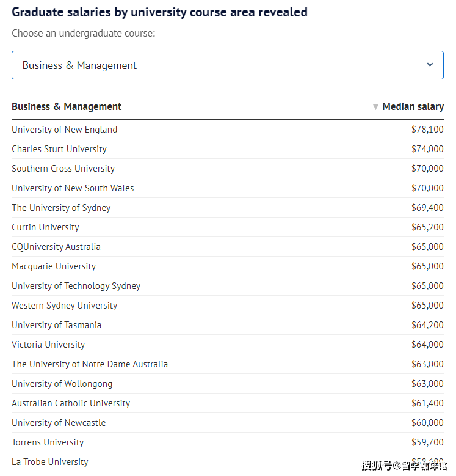Image resolution: width=456 pixels, height=476 pixels.
Task: Click the $74,000 salary value
Action: pos(427,149)
